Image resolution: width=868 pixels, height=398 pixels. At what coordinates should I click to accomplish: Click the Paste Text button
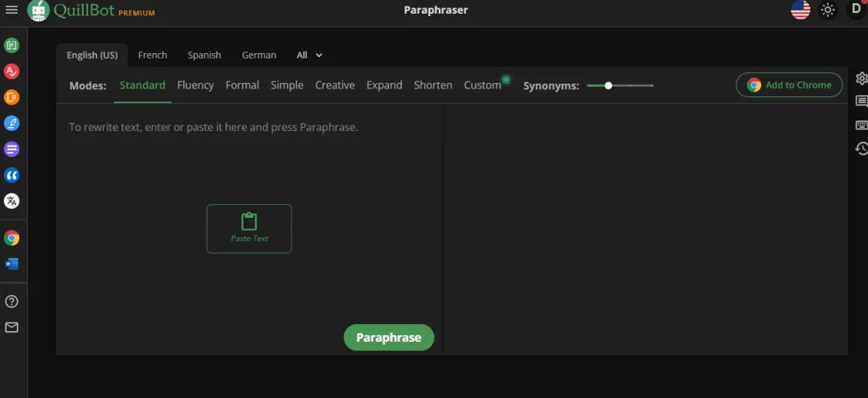click(249, 228)
